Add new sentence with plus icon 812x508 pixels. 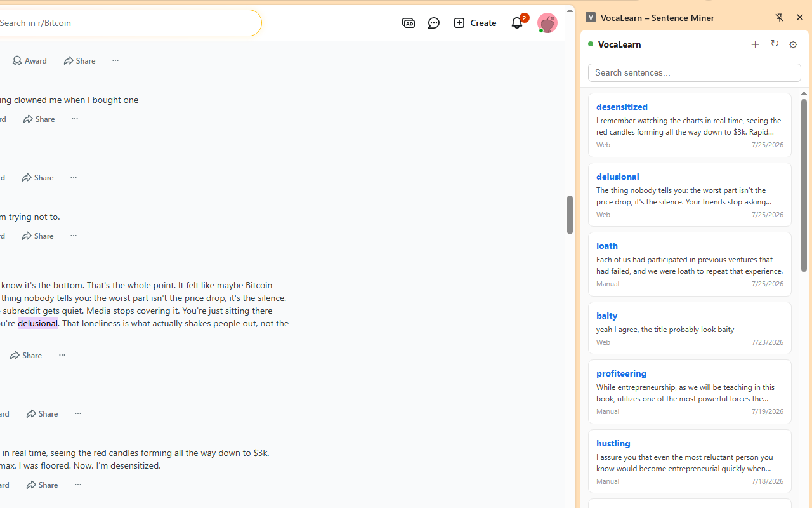pyautogui.click(x=755, y=44)
